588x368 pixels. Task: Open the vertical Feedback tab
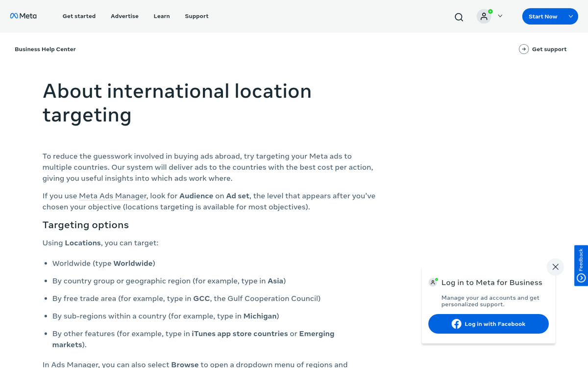(581, 259)
